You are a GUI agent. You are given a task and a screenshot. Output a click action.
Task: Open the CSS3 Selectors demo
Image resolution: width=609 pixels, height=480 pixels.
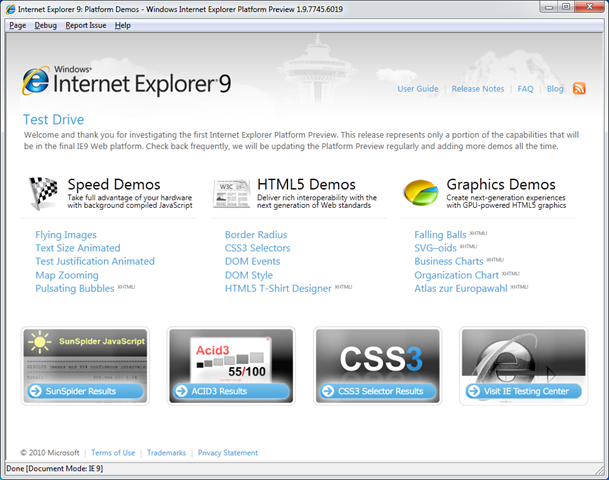258,248
